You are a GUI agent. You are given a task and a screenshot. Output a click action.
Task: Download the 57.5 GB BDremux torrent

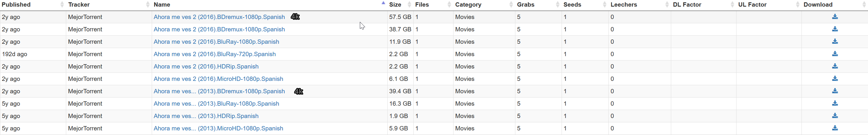coord(835,17)
